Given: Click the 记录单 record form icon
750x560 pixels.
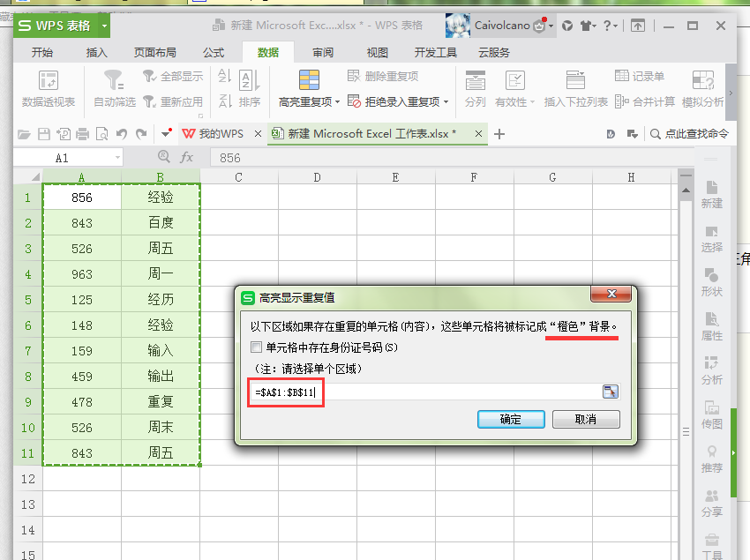Looking at the screenshot, I should pyautogui.click(x=622, y=76).
